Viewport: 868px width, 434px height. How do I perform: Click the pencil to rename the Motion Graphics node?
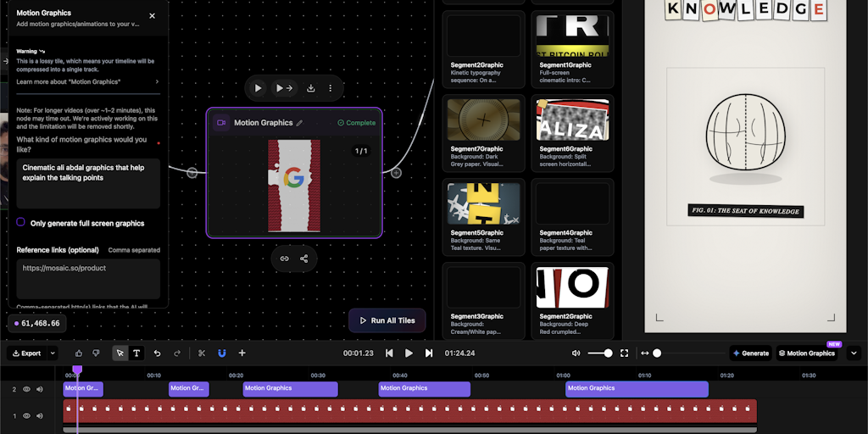click(x=299, y=123)
